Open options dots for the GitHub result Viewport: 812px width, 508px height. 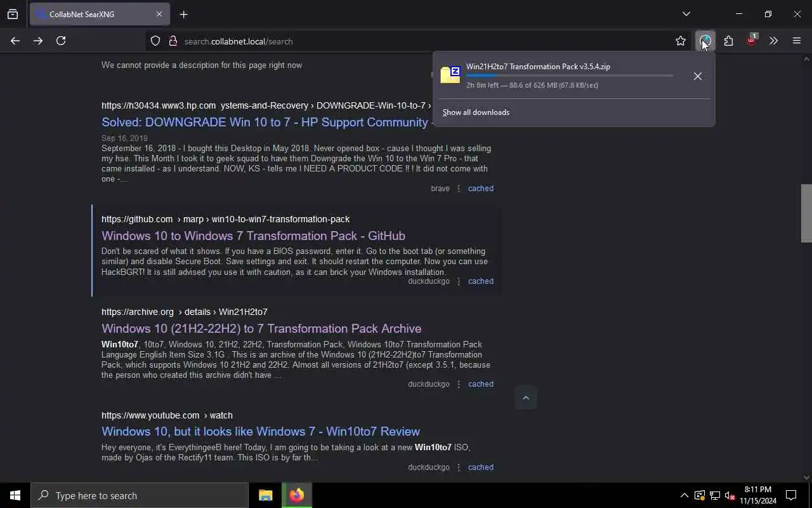pyautogui.click(x=459, y=281)
